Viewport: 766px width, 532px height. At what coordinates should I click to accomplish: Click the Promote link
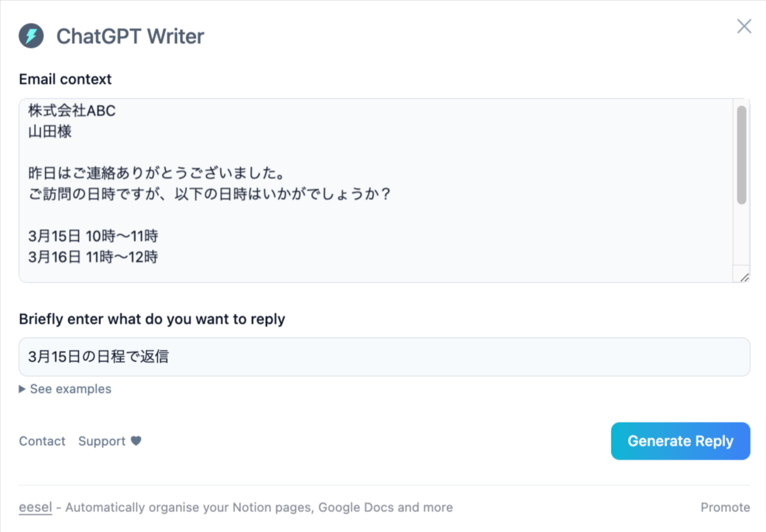[725, 507]
